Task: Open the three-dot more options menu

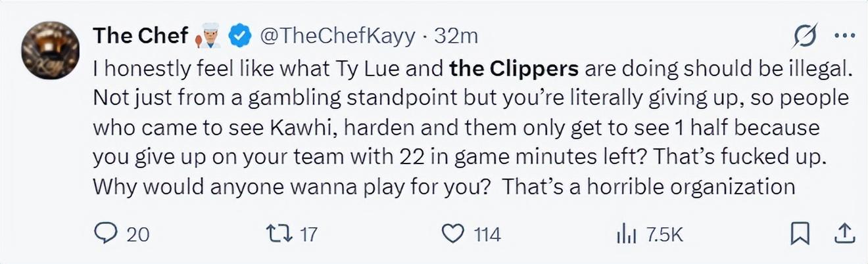Action: pyautogui.click(x=844, y=37)
